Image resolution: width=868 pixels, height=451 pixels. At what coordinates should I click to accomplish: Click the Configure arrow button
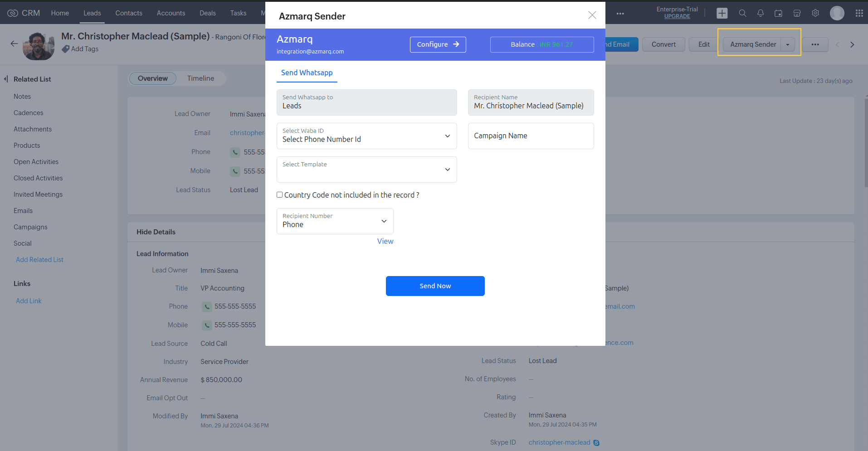(438, 44)
